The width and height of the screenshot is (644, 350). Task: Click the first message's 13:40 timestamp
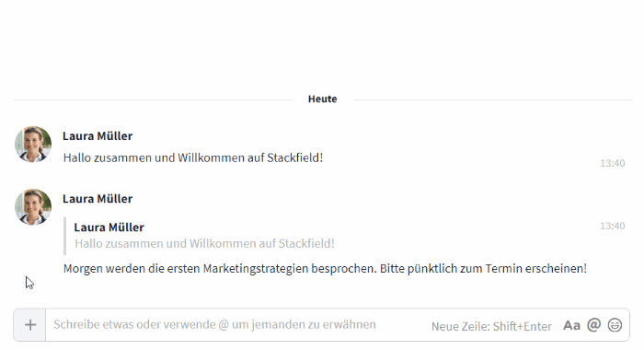pos(613,163)
